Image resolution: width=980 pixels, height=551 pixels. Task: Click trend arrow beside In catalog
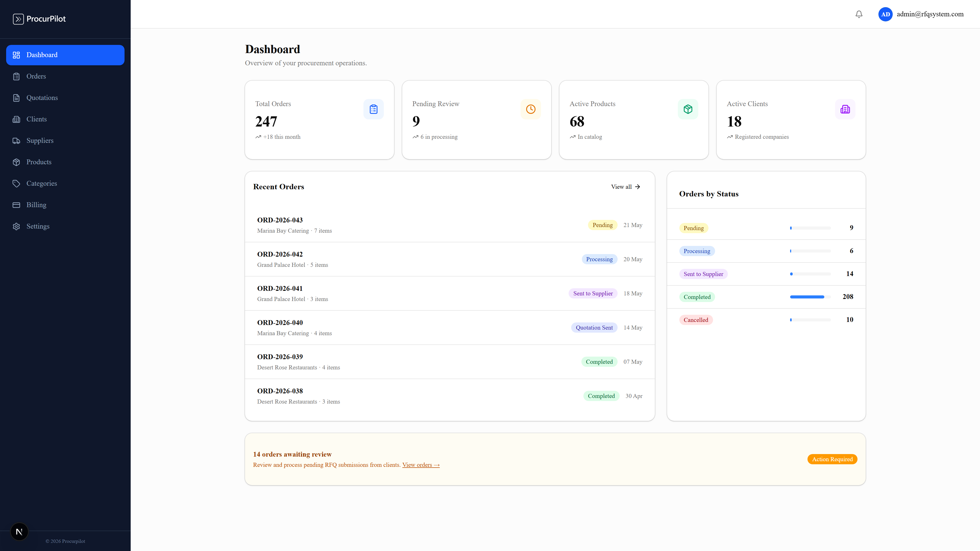(x=572, y=137)
